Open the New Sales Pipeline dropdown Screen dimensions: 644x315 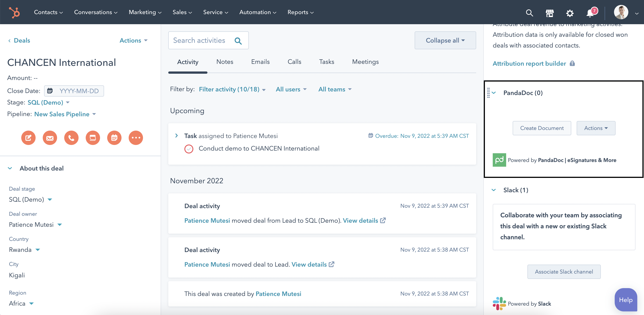(x=65, y=114)
